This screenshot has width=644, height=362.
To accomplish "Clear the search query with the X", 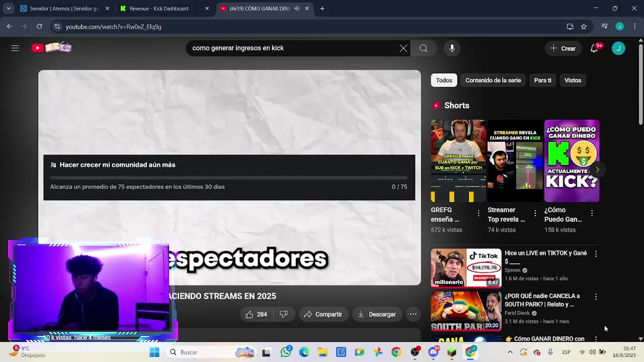I will pos(404,48).
